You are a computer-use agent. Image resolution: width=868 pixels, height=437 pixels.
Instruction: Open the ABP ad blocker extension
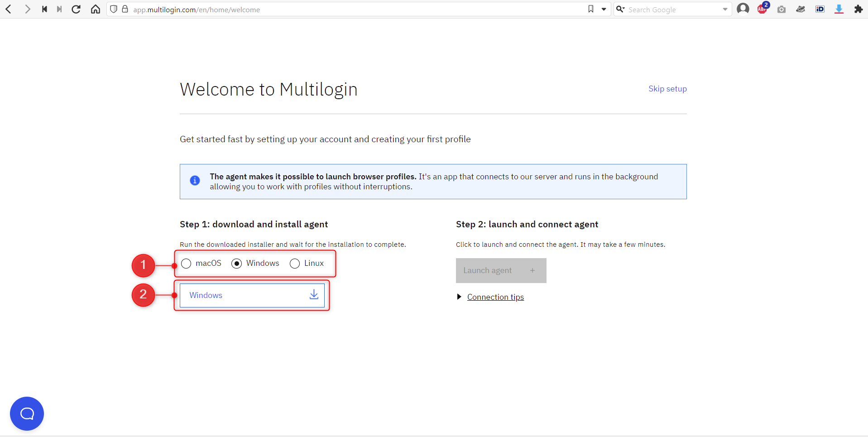763,8
